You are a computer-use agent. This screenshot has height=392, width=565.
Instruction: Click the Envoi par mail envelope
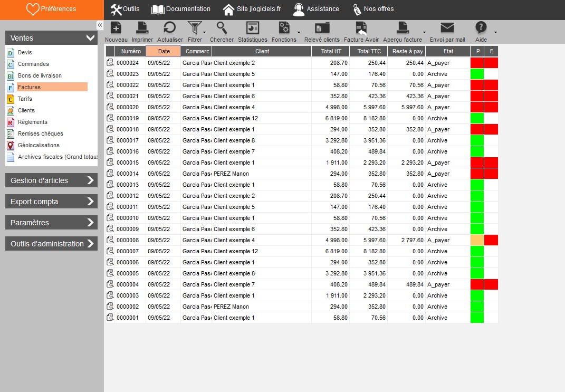(447, 27)
